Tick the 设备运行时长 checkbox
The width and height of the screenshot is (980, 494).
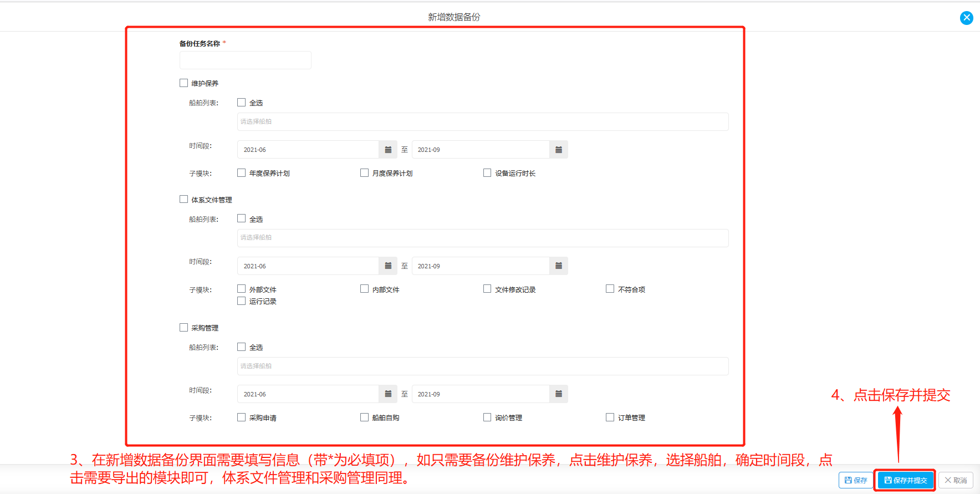point(487,173)
